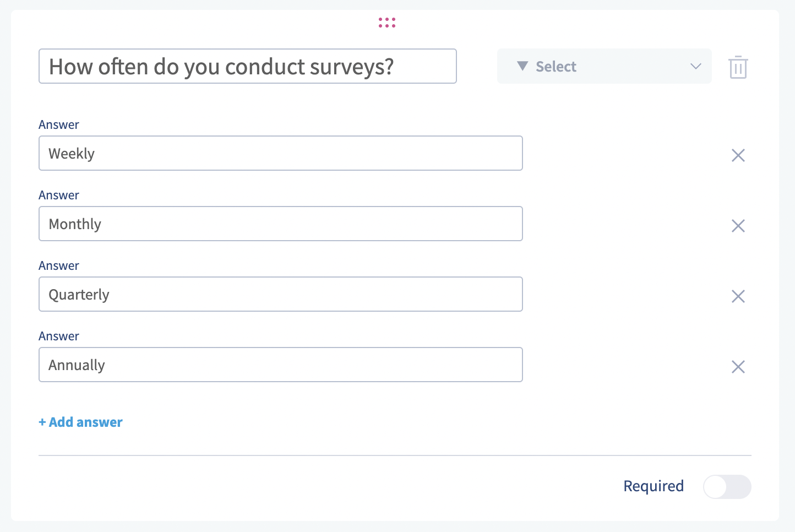Image resolution: width=795 pixels, height=532 pixels.
Task: Remove the Annually answer option
Action: point(738,367)
